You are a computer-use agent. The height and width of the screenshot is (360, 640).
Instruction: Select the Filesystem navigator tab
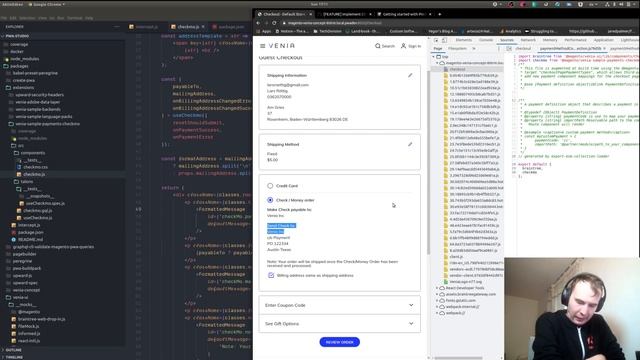click(457, 49)
